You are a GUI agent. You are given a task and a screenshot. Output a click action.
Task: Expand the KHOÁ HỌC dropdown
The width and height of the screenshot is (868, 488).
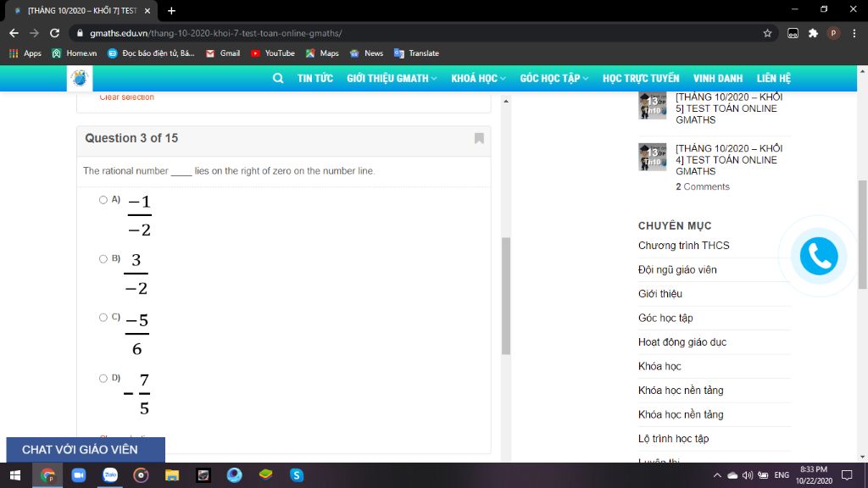click(x=478, y=78)
